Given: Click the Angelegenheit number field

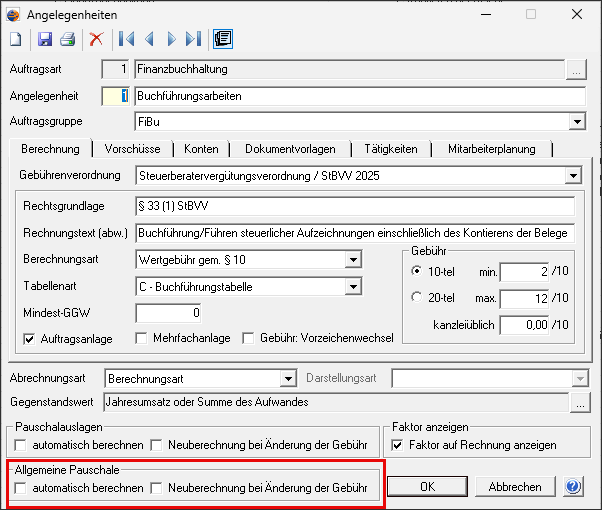Looking at the screenshot, I should pyautogui.click(x=116, y=96).
